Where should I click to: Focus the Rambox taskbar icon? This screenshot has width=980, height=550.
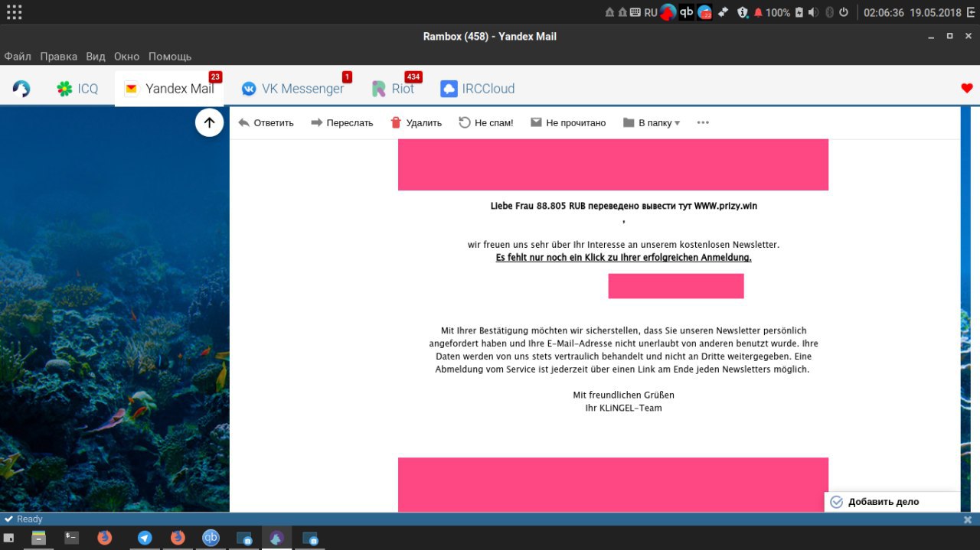[x=276, y=538]
